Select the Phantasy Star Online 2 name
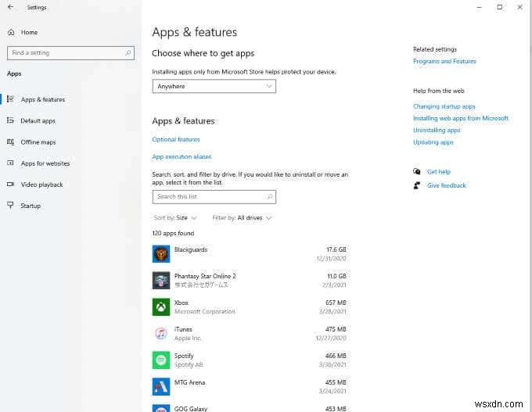The width and height of the screenshot is (532, 412). (x=205, y=276)
